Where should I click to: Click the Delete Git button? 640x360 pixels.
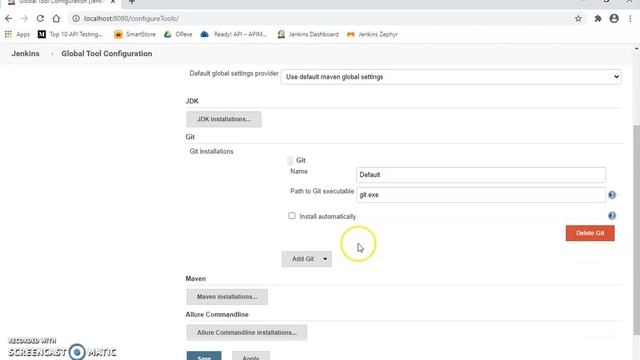click(x=590, y=233)
